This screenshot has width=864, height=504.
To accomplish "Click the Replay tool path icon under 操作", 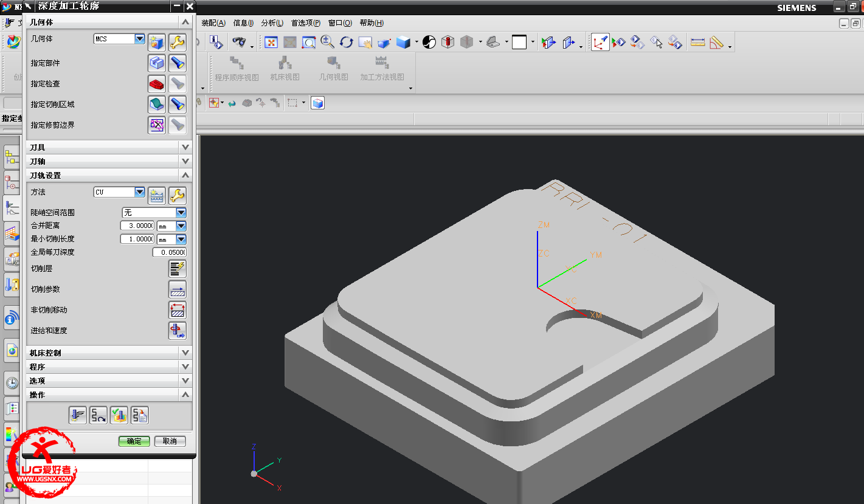I will tap(98, 415).
